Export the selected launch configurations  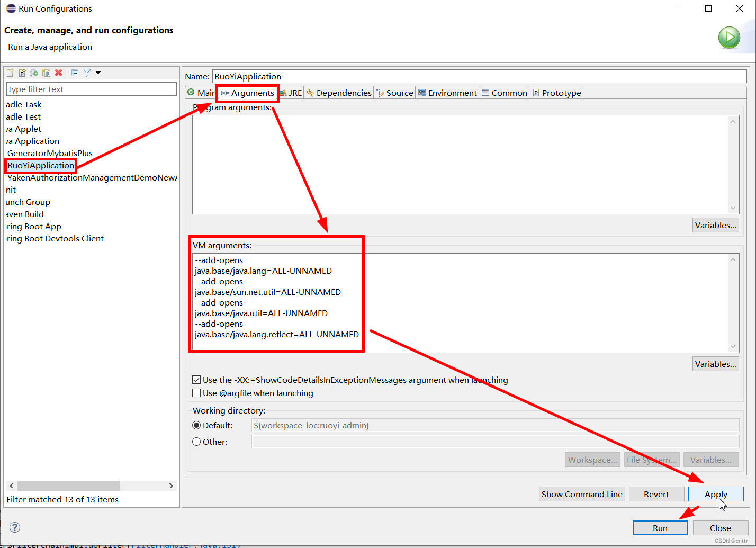[33, 73]
